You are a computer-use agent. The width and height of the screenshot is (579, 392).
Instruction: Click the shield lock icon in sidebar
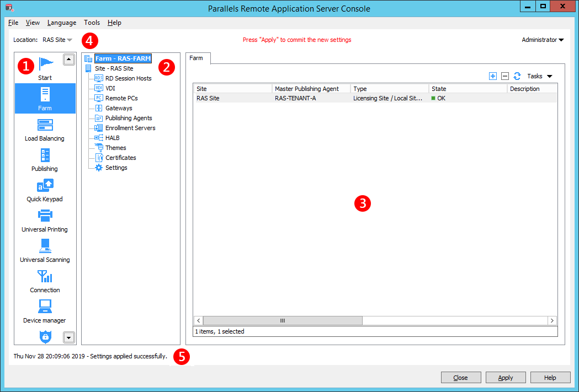coord(45,337)
